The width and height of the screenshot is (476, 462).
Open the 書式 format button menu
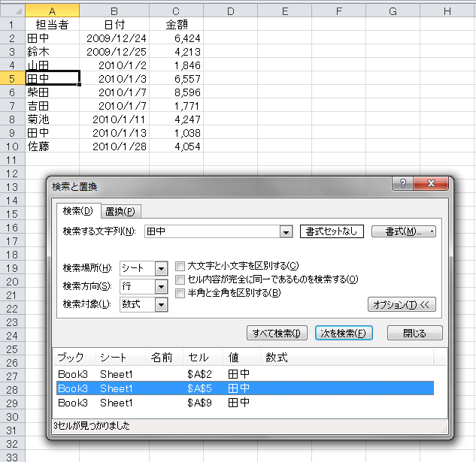tap(404, 232)
